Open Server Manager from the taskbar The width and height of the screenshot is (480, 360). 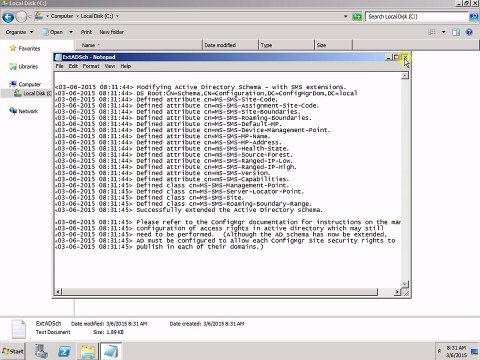41,351
